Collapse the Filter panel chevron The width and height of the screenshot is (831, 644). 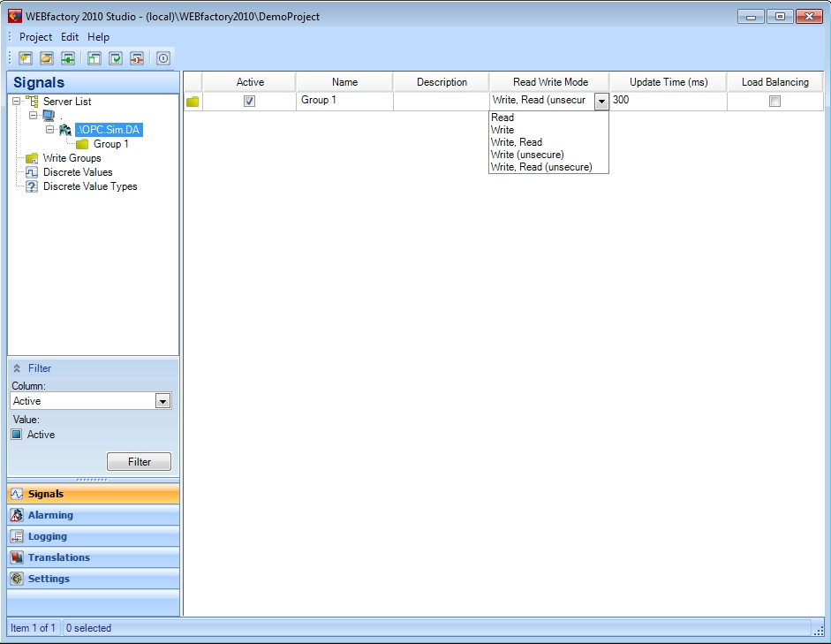click(17, 368)
